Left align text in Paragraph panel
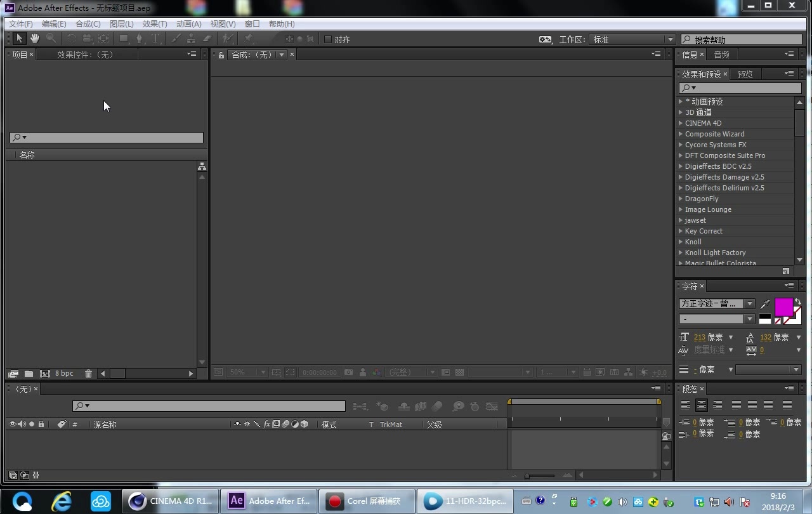Screen dimensions: 812x514 click(x=686, y=405)
